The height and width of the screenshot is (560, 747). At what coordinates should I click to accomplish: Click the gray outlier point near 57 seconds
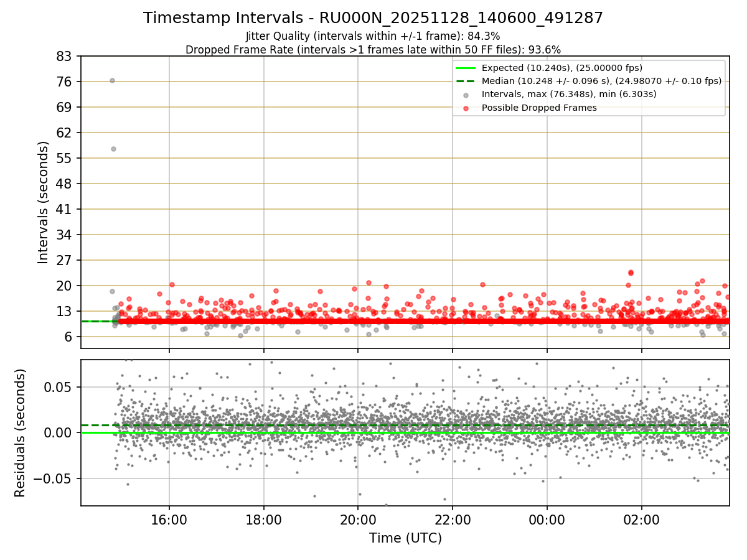coord(113,149)
